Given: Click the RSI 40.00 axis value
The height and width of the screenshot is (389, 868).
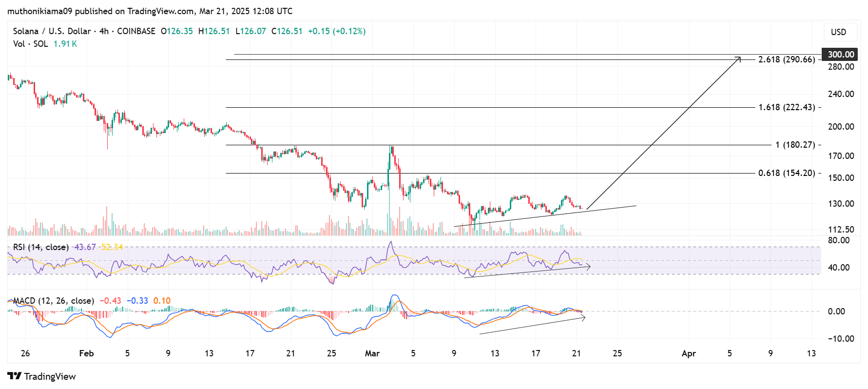Looking at the screenshot, I should click(x=839, y=268).
